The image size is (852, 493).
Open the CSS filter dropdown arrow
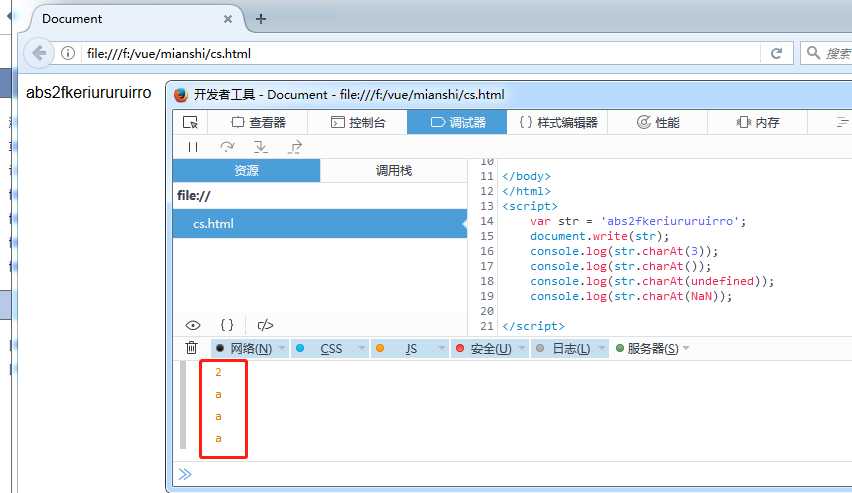(x=361, y=348)
